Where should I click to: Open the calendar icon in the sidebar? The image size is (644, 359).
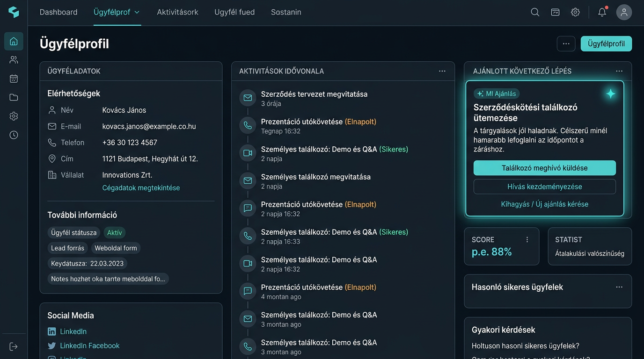click(14, 79)
